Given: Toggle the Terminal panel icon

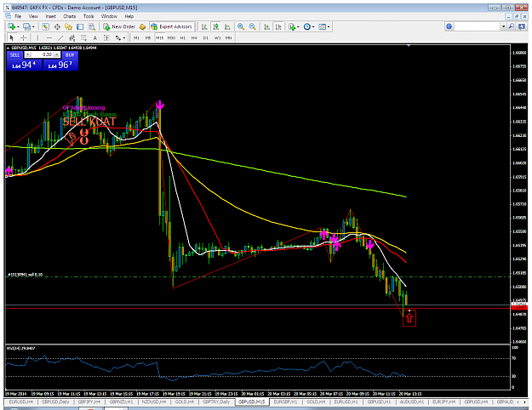Looking at the screenshot, I should pyautogui.click(x=80, y=26).
